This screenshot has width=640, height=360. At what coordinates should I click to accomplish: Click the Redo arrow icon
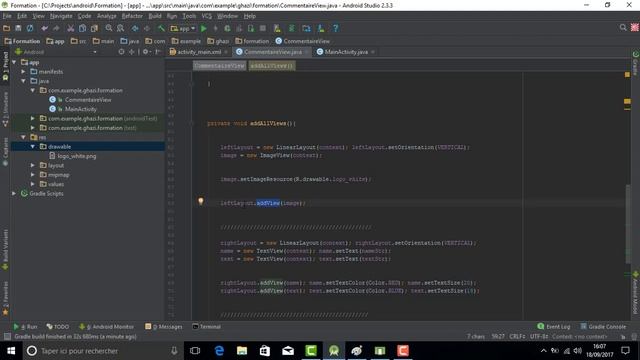pos(56,28)
